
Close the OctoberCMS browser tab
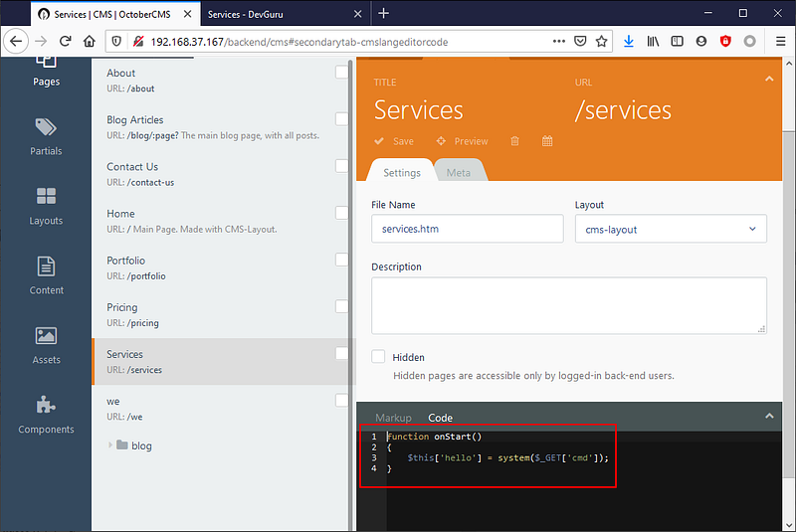pos(187,14)
